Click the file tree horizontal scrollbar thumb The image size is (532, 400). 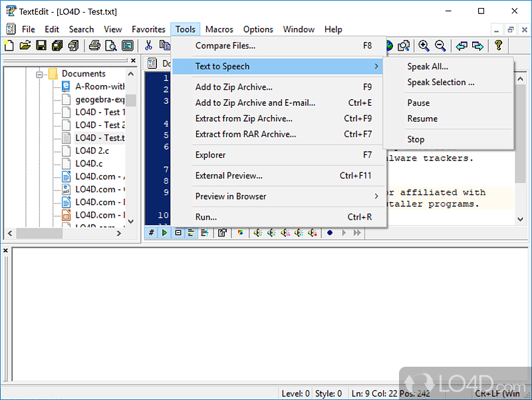tap(39, 233)
